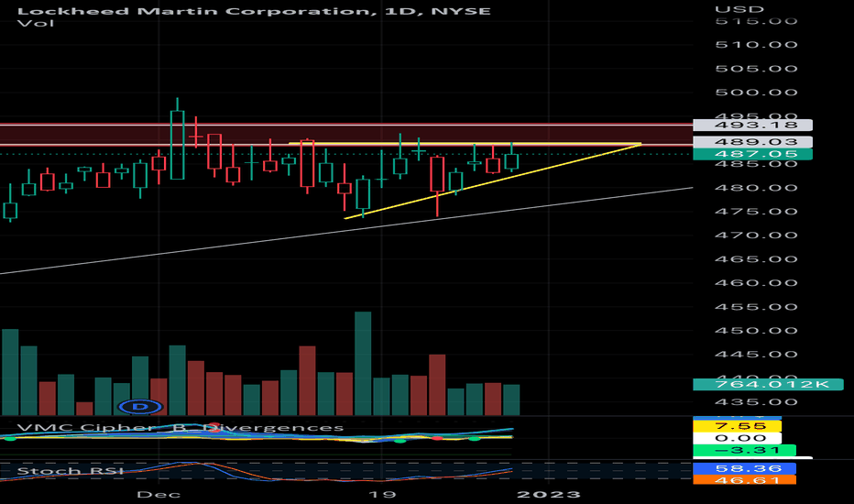Select the red resistance zone rectangle
The width and height of the screenshot is (854, 504).
pyautogui.click(x=346, y=134)
